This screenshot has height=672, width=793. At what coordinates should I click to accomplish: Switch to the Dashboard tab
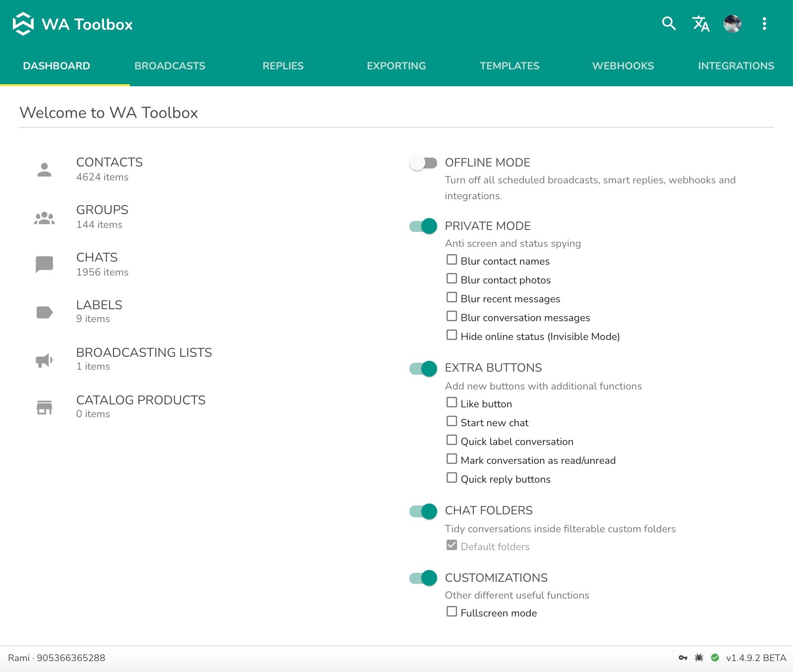(x=57, y=66)
